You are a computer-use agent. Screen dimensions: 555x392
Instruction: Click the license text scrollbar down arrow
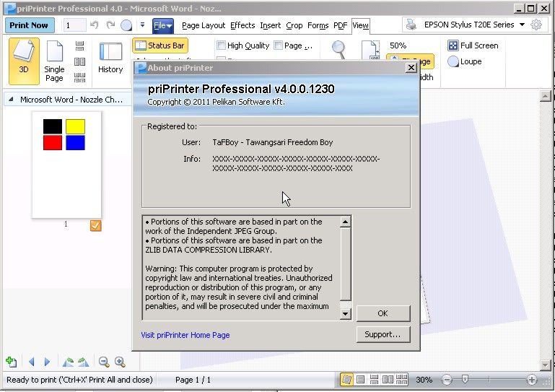(345, 314)
